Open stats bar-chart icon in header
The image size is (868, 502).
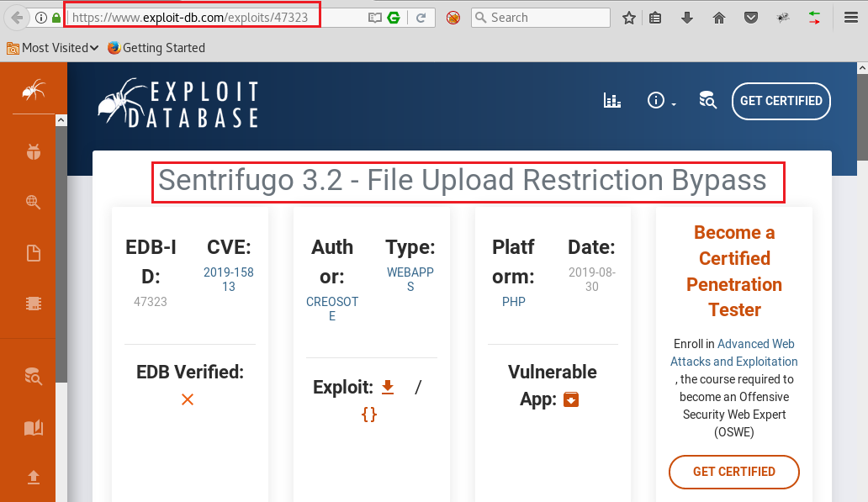pos(611,101)
